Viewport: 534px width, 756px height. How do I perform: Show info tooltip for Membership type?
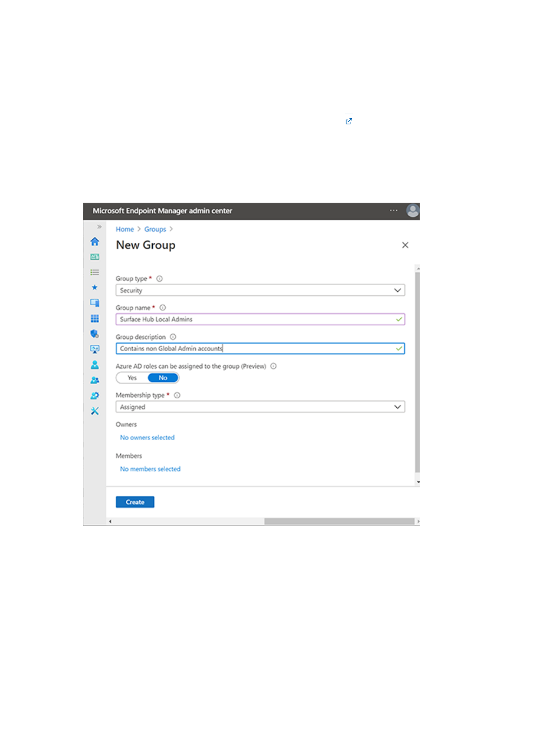(x=177, y=395)
